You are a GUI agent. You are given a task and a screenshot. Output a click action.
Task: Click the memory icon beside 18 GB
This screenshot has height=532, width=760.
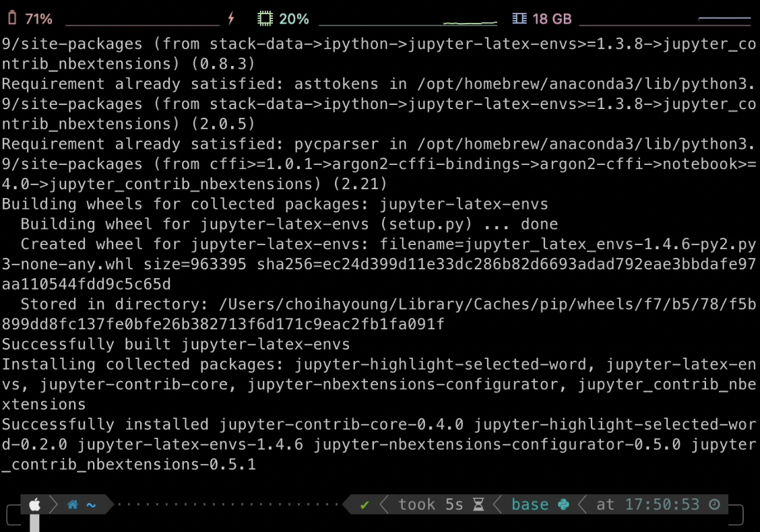click(x=519, y=18)
